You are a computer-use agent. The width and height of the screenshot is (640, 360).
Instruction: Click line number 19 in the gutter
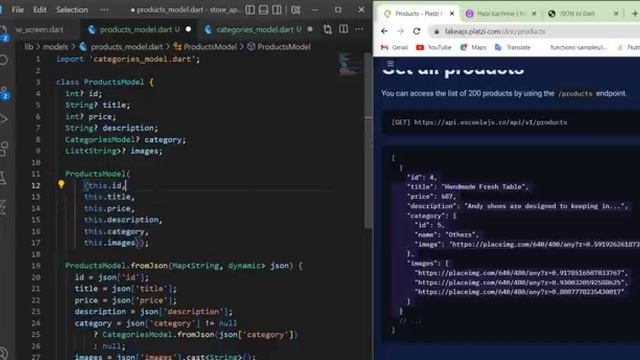36,266
